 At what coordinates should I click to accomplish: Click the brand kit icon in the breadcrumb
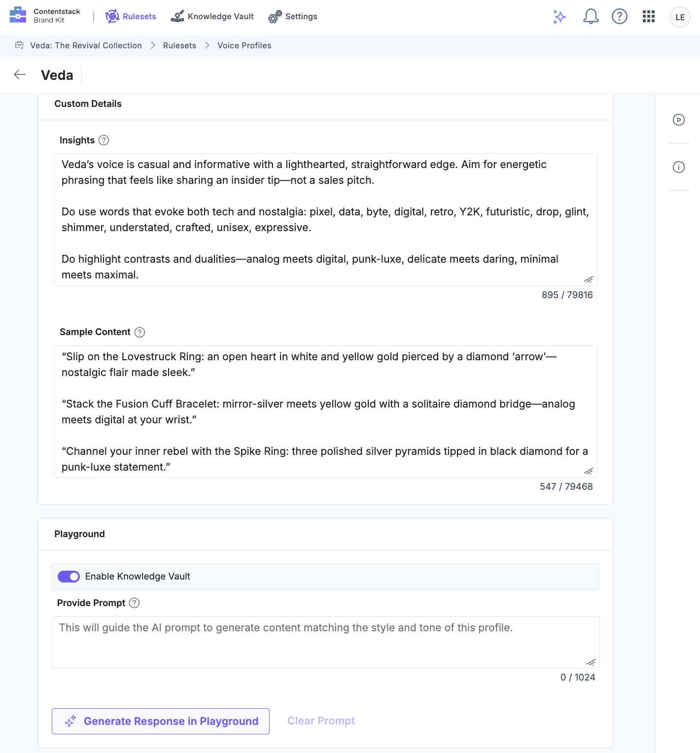(x=20, y=45)
